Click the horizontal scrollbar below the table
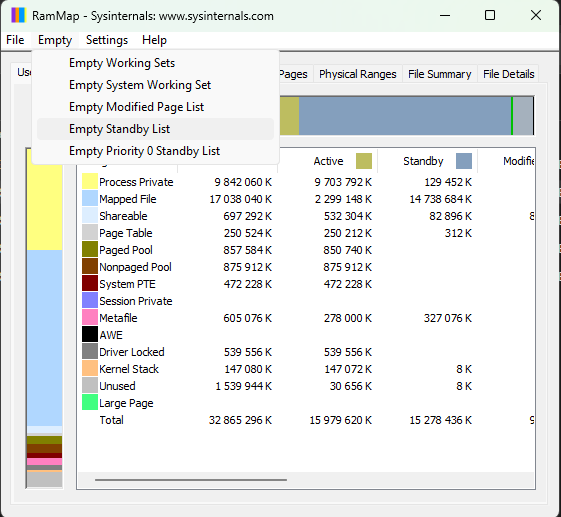This screenshot has width=561, height=517. 191,480
